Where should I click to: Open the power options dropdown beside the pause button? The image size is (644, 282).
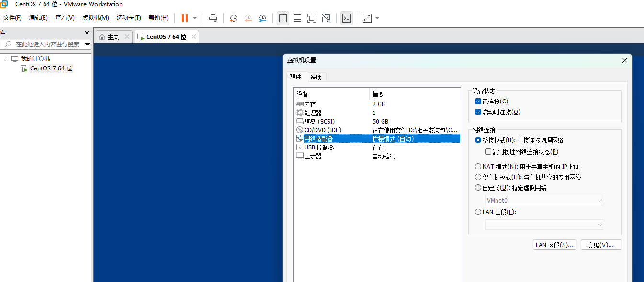click(x=195, y=18)
